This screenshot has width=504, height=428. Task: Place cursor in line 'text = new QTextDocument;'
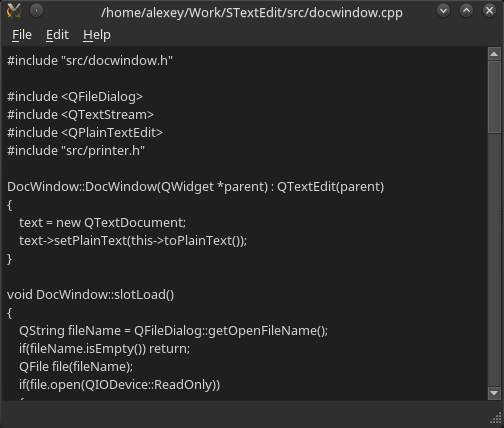point(102,223)
